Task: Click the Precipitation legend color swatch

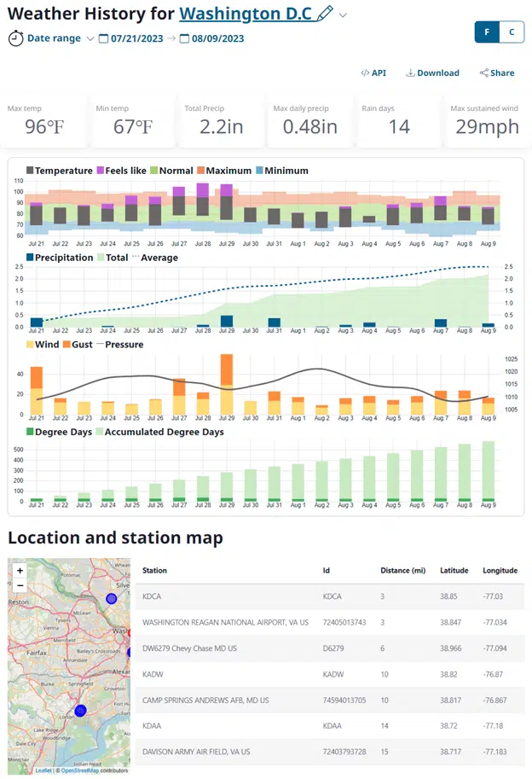Action: tap(31, 258)
